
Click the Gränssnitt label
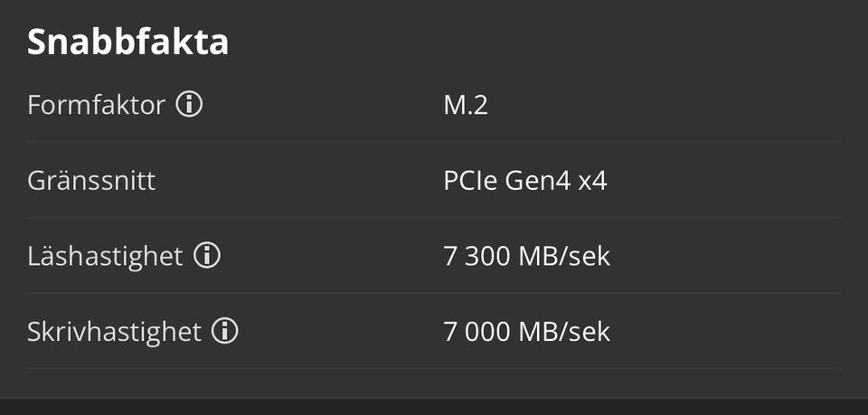pos(91,181)
